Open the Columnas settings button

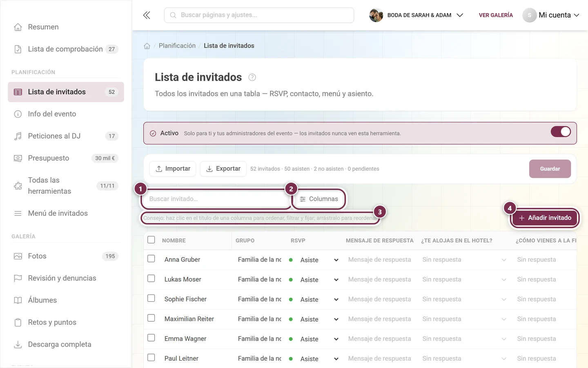pos(319,199)
